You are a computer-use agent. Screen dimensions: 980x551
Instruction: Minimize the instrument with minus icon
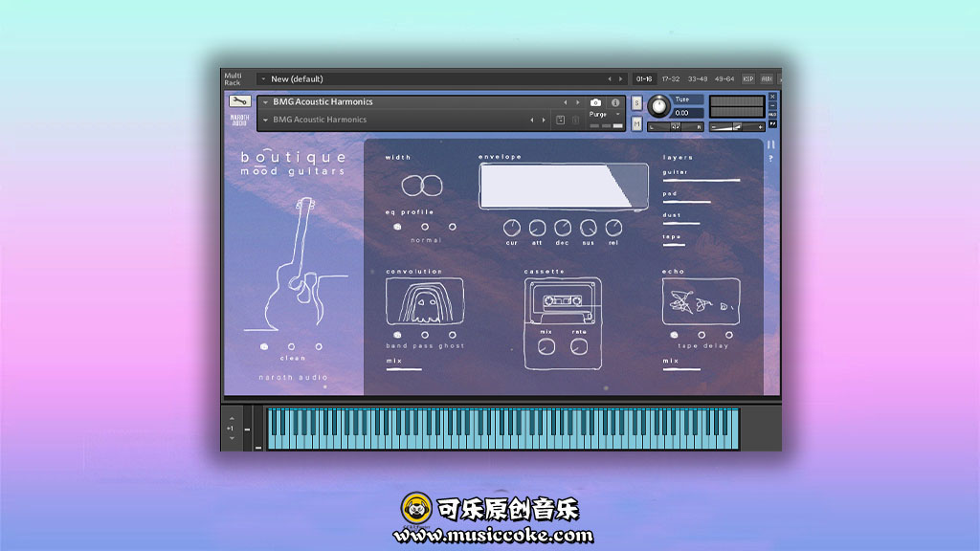[x=772, y=106]
